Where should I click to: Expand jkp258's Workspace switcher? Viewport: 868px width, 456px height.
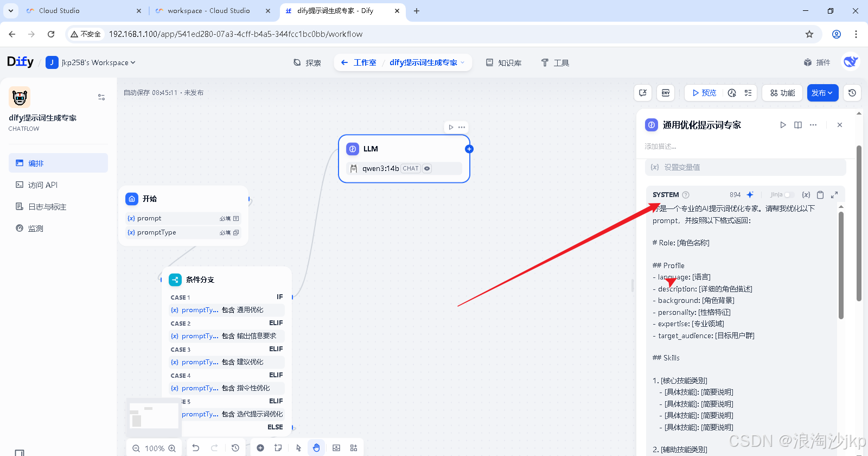click(91, 62)
